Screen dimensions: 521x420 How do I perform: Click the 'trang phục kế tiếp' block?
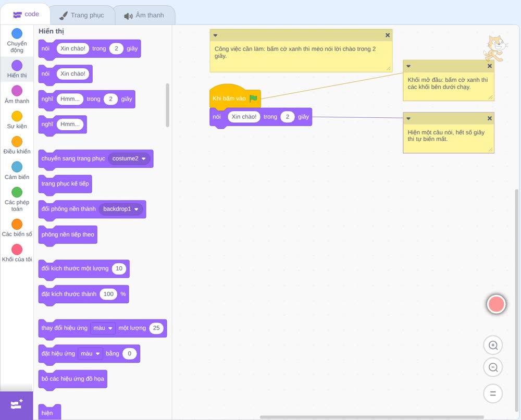pyautogui.click(x=65, y=184)
